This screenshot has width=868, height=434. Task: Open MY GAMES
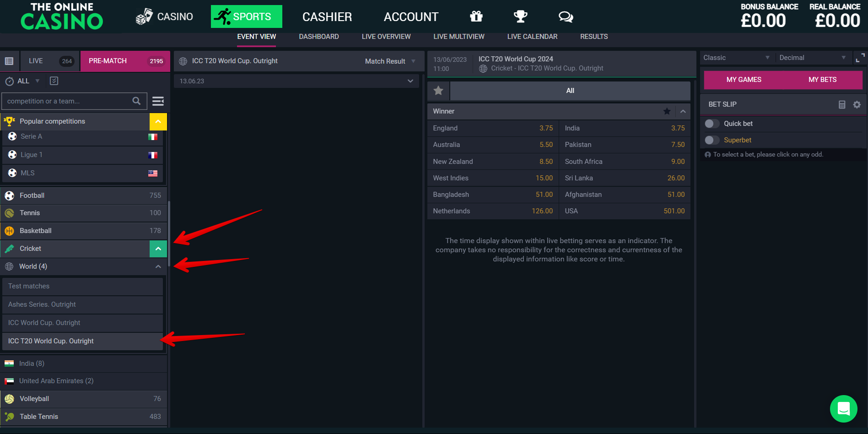click(x=744, y=80)
